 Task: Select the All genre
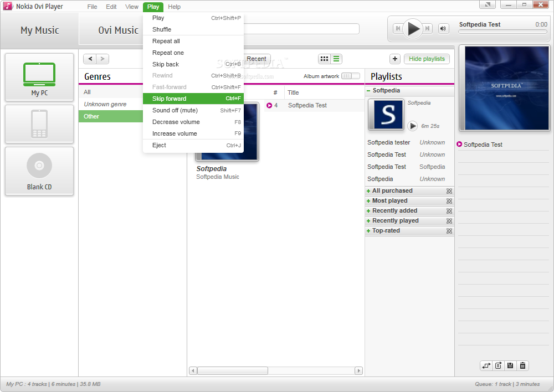click(111, 92)
